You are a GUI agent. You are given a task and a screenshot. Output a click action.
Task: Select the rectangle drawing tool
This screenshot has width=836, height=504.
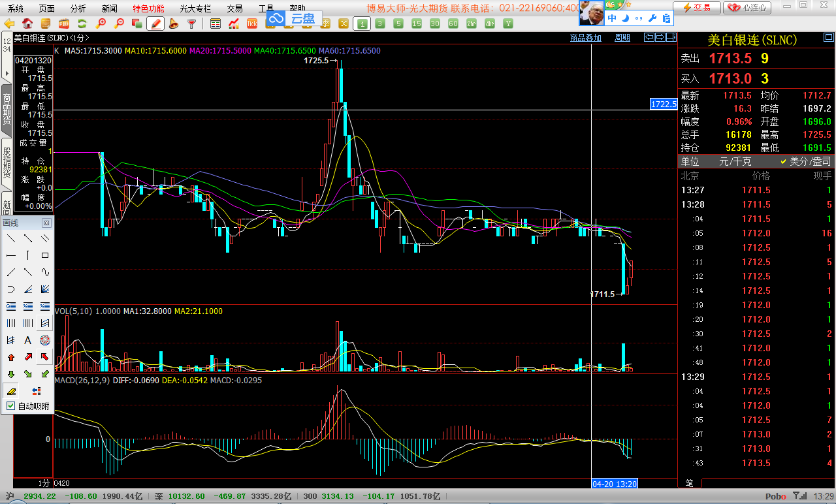pyautogui.click(x=45, y=255)
